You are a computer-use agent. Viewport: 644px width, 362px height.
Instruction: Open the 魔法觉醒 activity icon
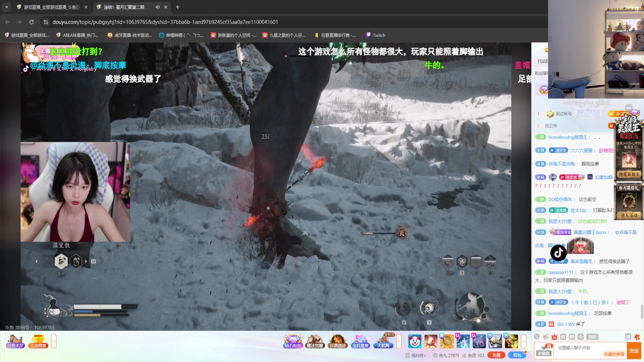point(315,342)
